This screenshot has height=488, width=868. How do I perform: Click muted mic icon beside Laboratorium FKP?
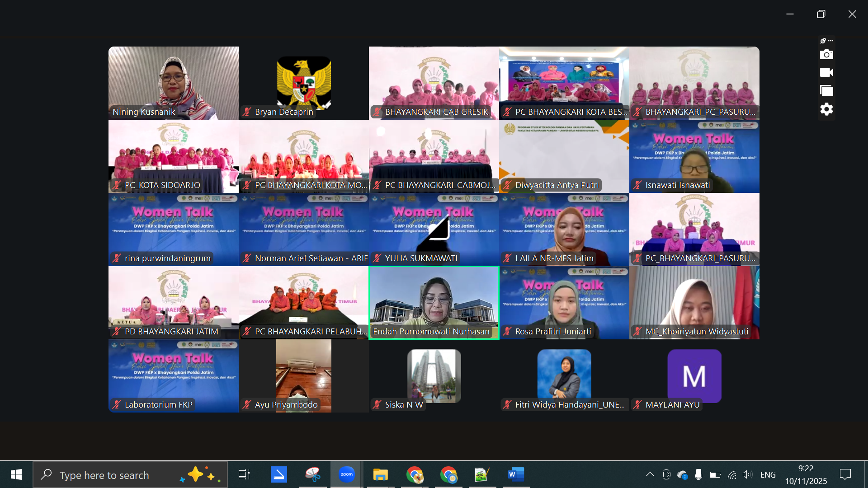tap(117, 405)
